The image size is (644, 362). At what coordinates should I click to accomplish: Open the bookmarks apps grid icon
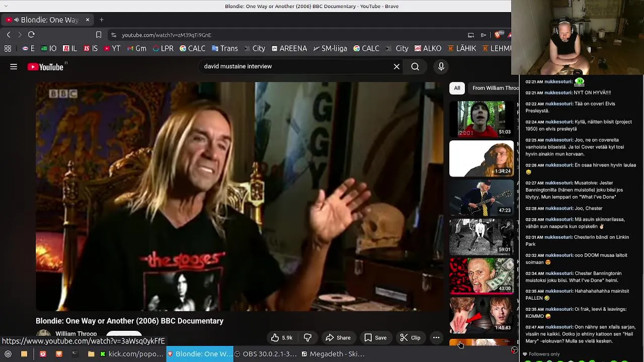pyautogui.click(x=8, y=49)
